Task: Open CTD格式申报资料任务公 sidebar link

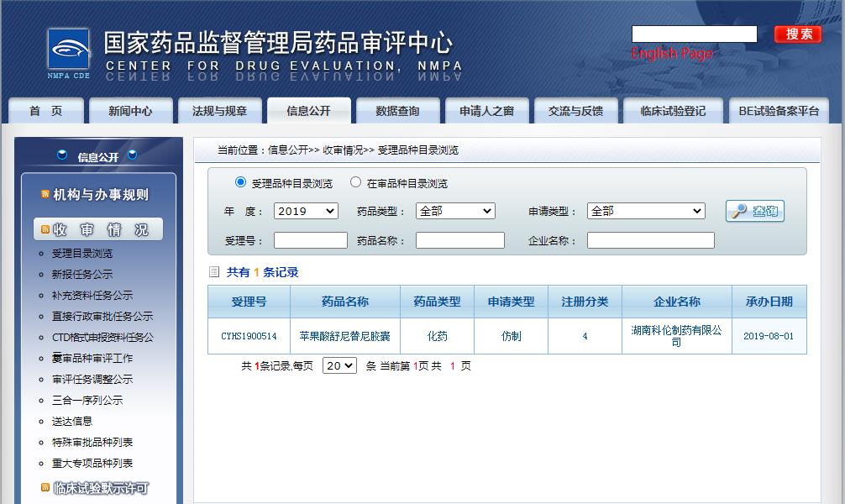Action: click(102, 338)
